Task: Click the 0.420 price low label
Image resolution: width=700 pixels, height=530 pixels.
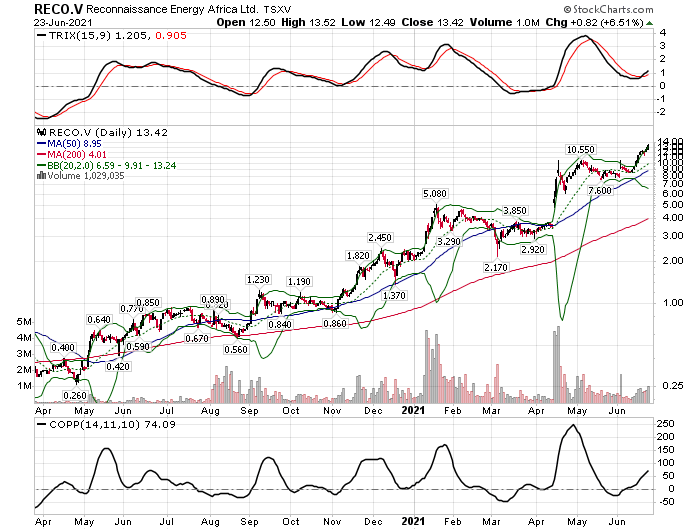Action: pos(118,367)
